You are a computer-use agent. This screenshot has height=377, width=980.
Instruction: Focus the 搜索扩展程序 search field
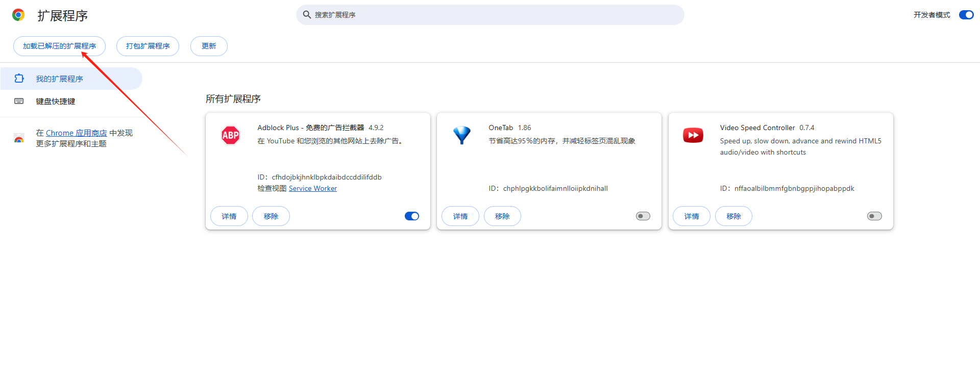490,15
